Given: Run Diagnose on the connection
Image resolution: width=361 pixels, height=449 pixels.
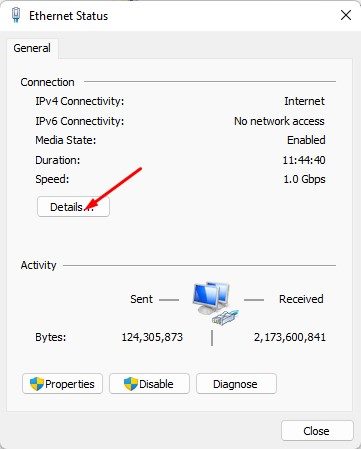Looking at the screenshot, I should click(x=236, y=384).
